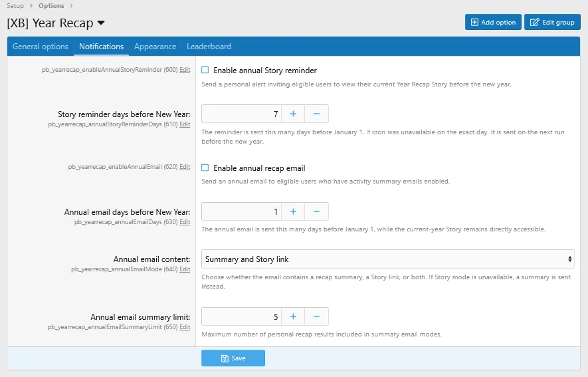Go to the Leaderboard tab
Viewport: 588px width, 377px height.
(209, 47)
